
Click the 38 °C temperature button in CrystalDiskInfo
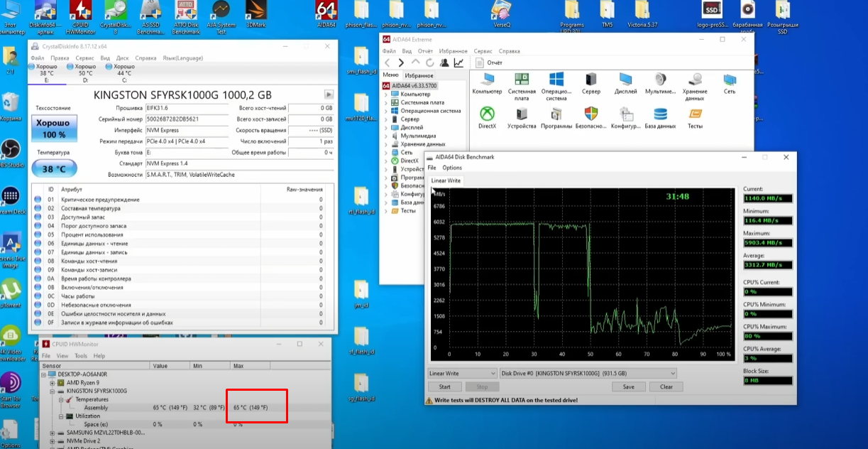pyautogui.click(x=53, y=169)
